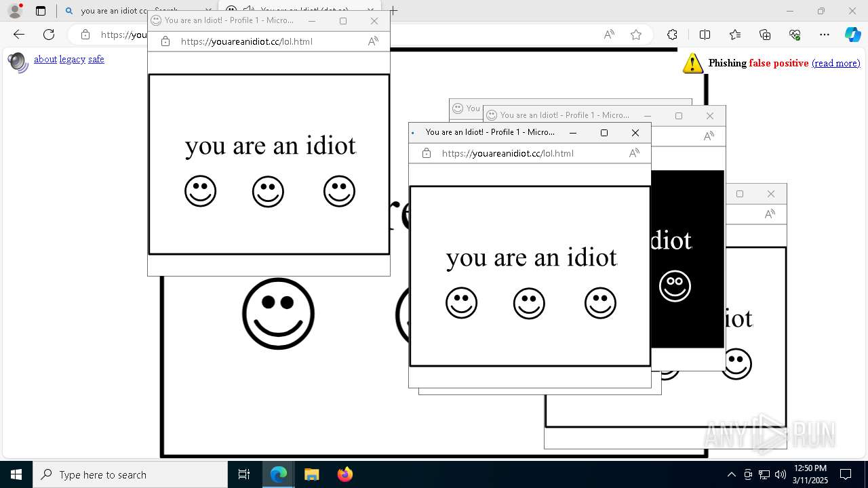
Task: Close the front center popup window
Action: [x=635, y=133]
